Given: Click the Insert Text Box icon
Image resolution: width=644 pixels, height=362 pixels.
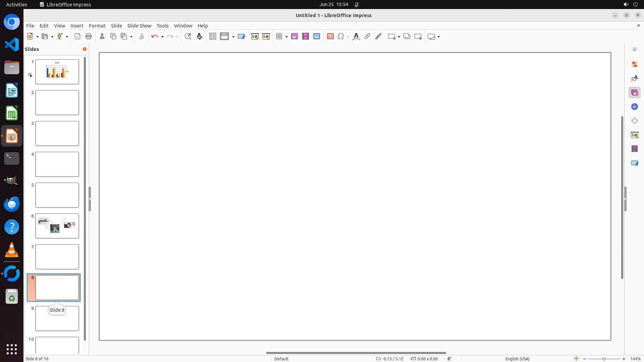Looking at the screenshot, I should pos(330,37).
